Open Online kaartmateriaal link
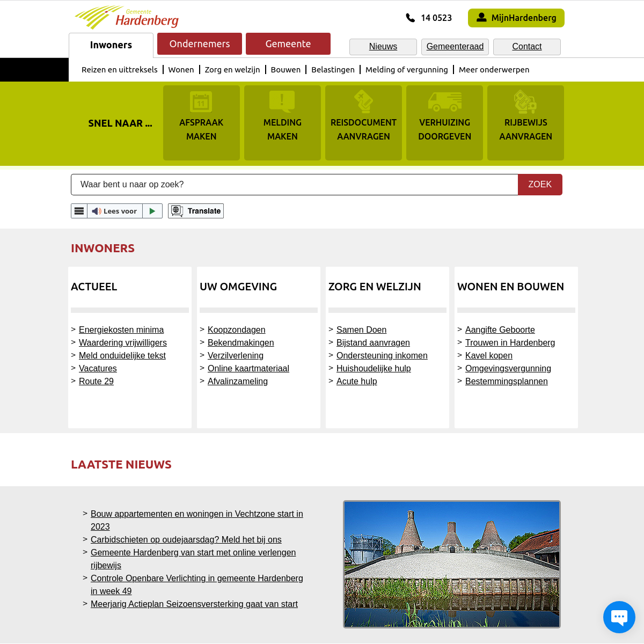Screen dimensions: 644x644 248,368
